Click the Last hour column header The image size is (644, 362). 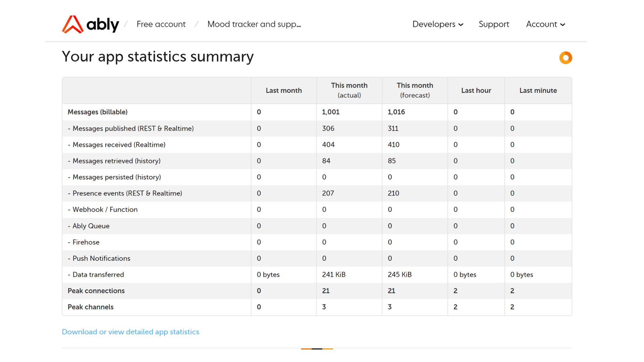(476, 90)
